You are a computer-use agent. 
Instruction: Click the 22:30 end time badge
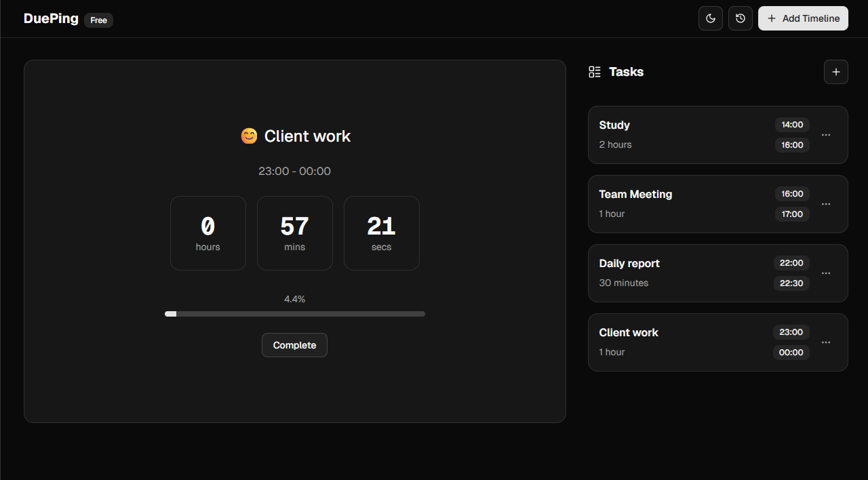pyautogui.click(x=791, y=283)
